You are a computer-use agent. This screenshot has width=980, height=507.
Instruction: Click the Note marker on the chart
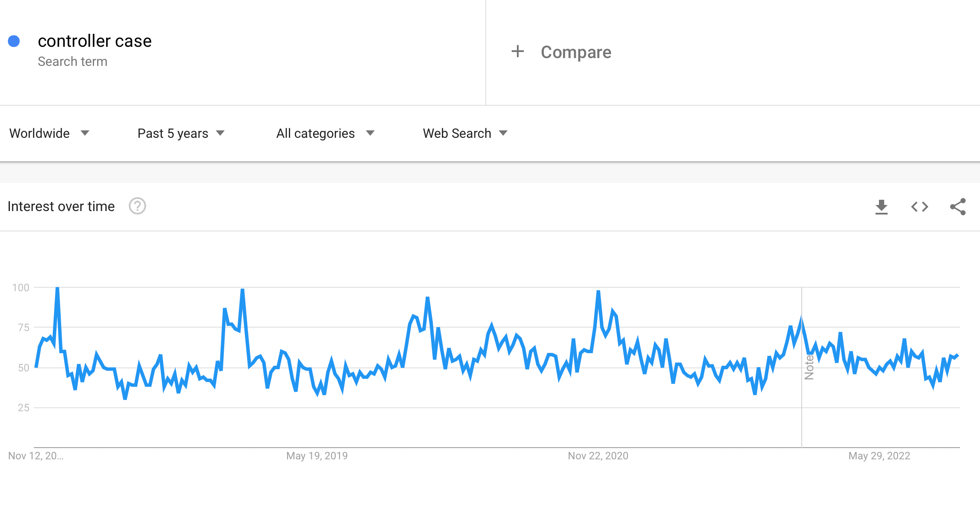[x=809, y=367]
